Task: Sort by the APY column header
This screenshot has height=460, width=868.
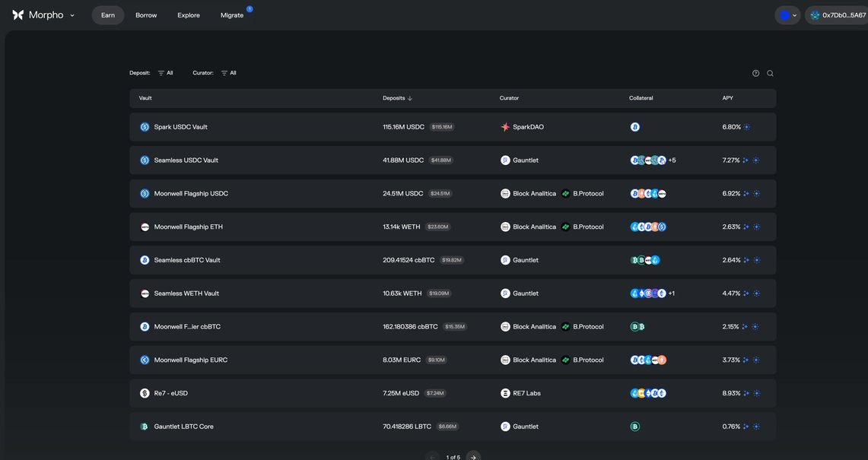Action: tap(727, 98)
